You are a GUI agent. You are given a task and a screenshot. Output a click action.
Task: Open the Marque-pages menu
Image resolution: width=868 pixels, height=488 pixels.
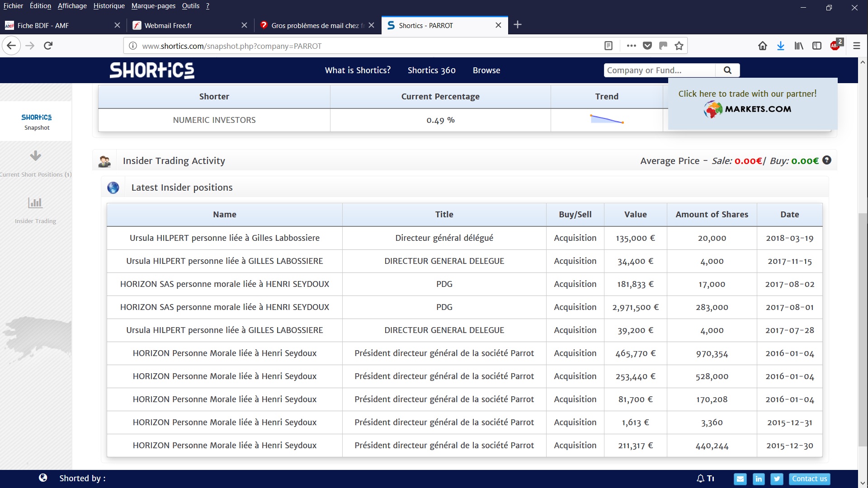coord(153,6)
